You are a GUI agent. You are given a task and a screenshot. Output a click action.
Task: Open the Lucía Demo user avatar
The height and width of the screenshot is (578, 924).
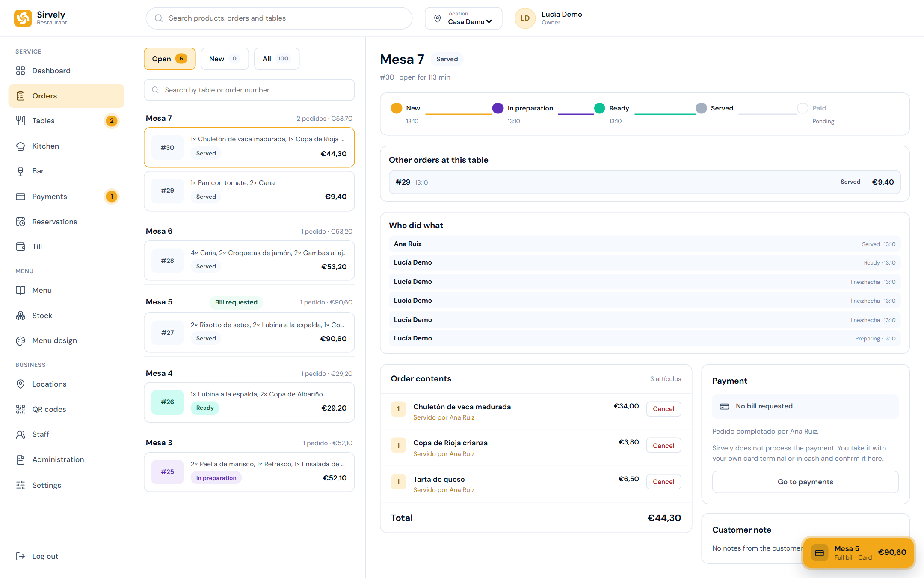[525, 18]
